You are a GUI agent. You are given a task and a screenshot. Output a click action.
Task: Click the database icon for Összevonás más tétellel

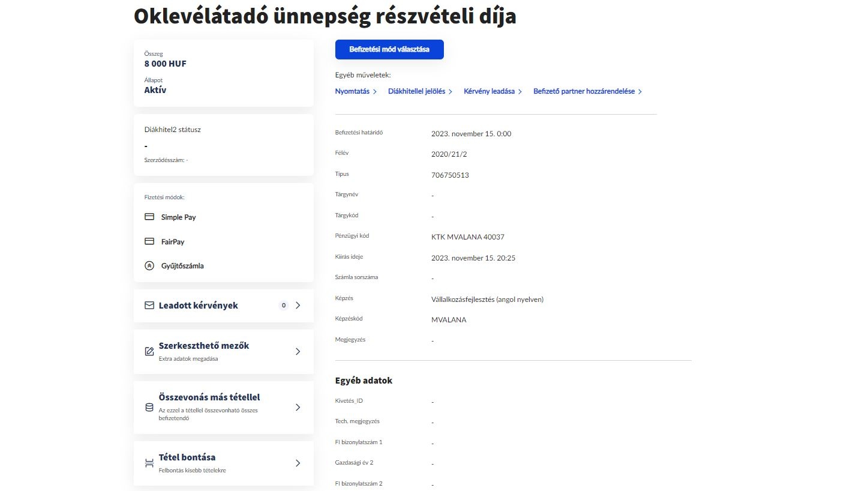(x=149, y=407)
